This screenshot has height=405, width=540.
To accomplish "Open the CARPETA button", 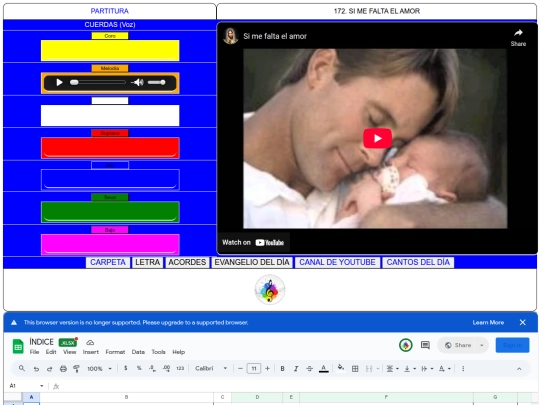I will pos(108,262).
